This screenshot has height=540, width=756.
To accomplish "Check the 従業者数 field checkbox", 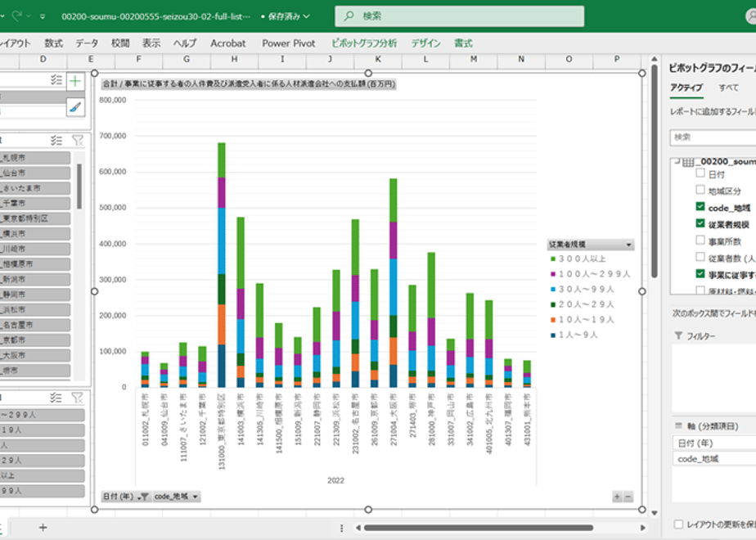I will click(x=700, y=257).
